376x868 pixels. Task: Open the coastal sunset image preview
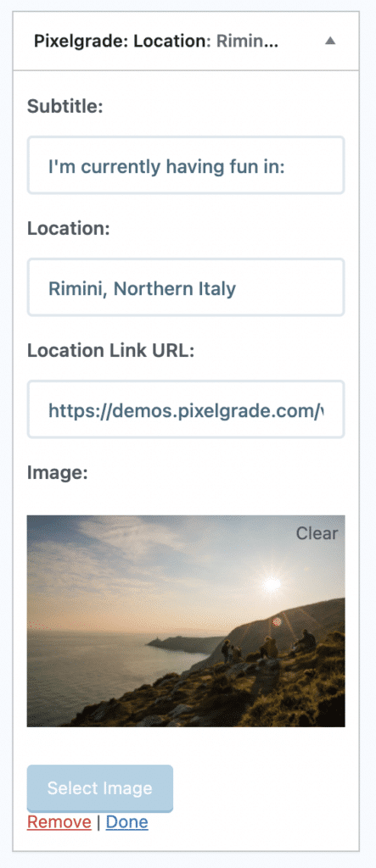click(x=186, y=621)
